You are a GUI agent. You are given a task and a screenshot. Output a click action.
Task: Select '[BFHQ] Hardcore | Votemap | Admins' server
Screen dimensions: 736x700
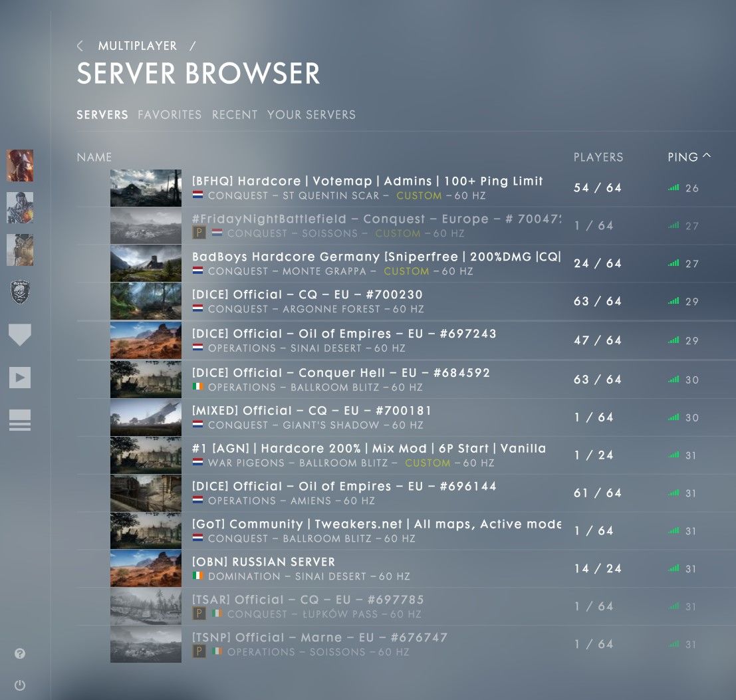[x=406, y=188]
